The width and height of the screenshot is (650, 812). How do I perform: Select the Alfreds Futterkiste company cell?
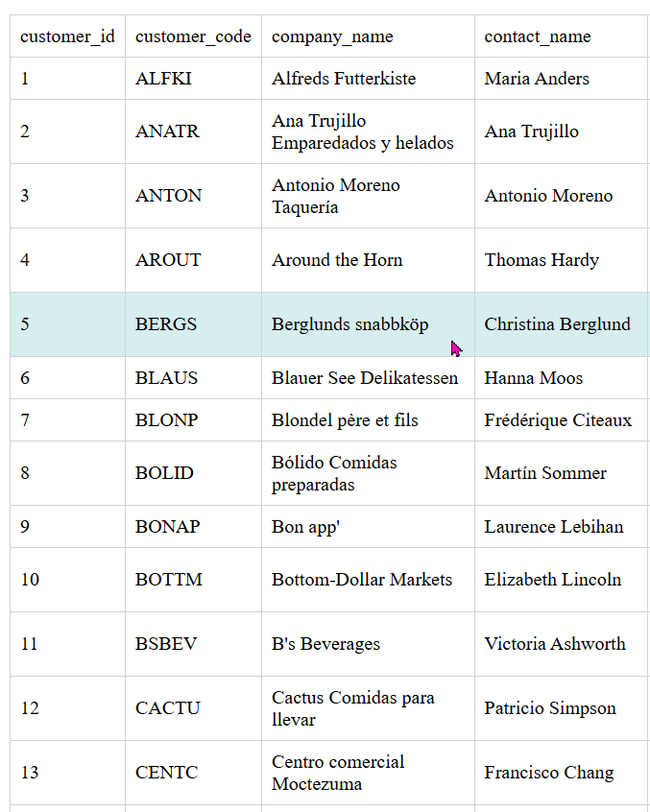click(344, 79)
